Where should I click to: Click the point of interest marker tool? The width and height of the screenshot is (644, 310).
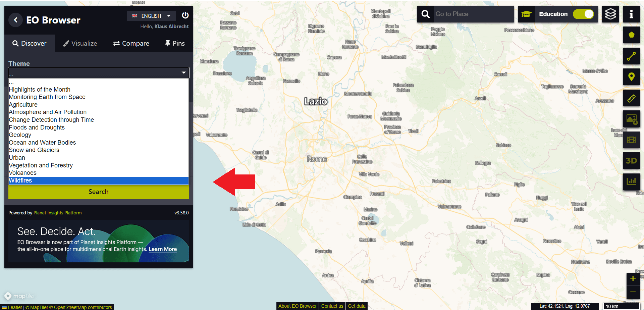[631, 77]
